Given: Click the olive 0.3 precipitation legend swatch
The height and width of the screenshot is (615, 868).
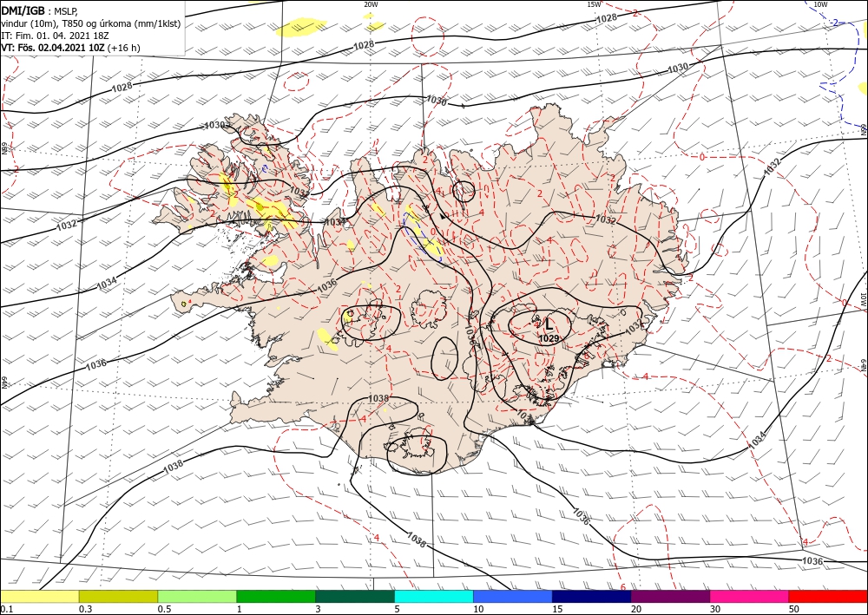Looking at the screenshot, I should pyautogui.click(x=118, y=596).
